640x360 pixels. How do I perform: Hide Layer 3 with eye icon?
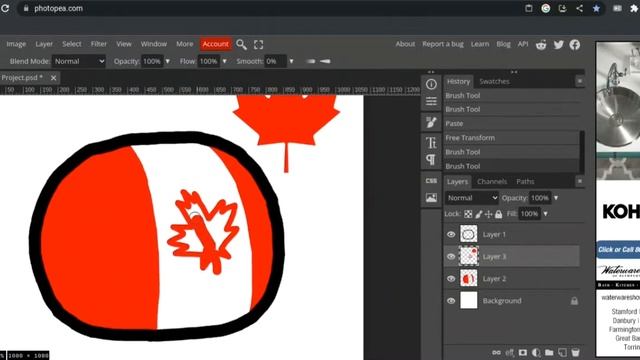pos(451,256)
